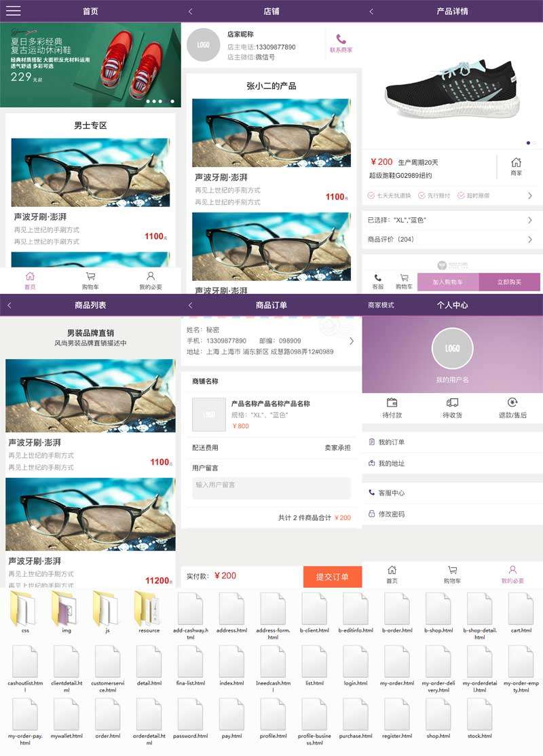Open the 退款/售后 refund icon
Viewport: 543px width, 756px height.
tap(512, 402)
